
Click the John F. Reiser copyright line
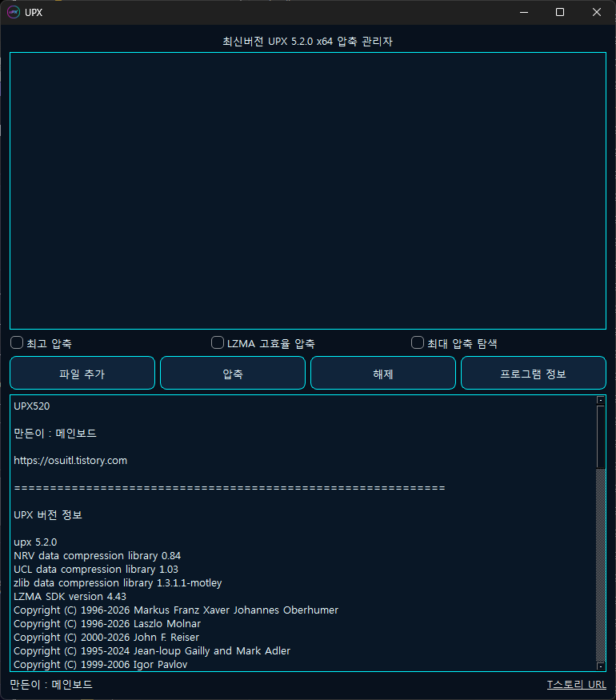(x=106, y=638)
